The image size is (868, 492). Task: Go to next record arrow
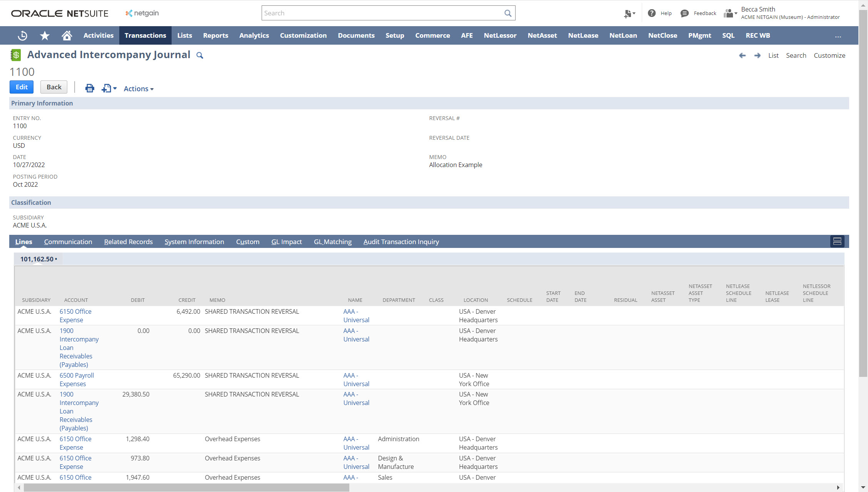(757, 55)
